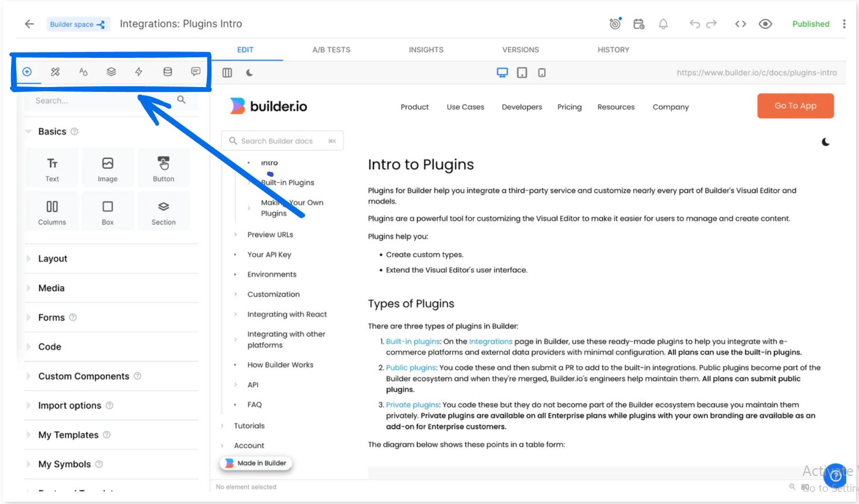Open the code view brackets icon
This screenshot has width=859, height=504.
741,24
